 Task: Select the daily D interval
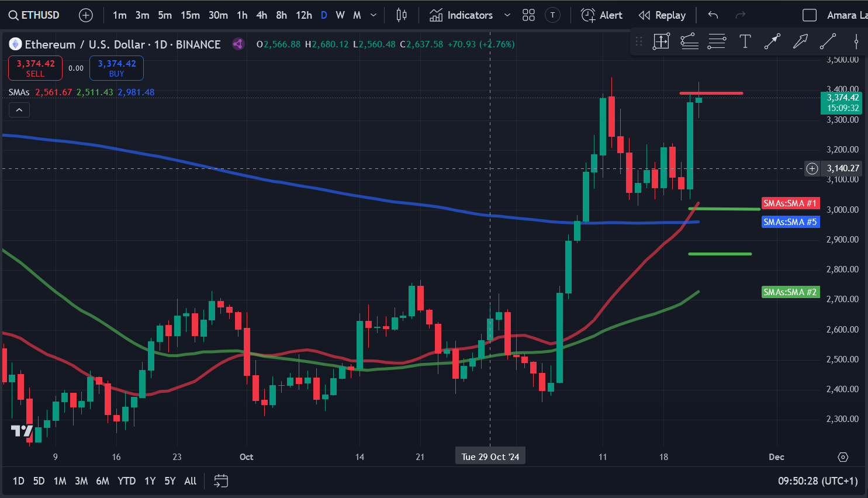point(324,15)
